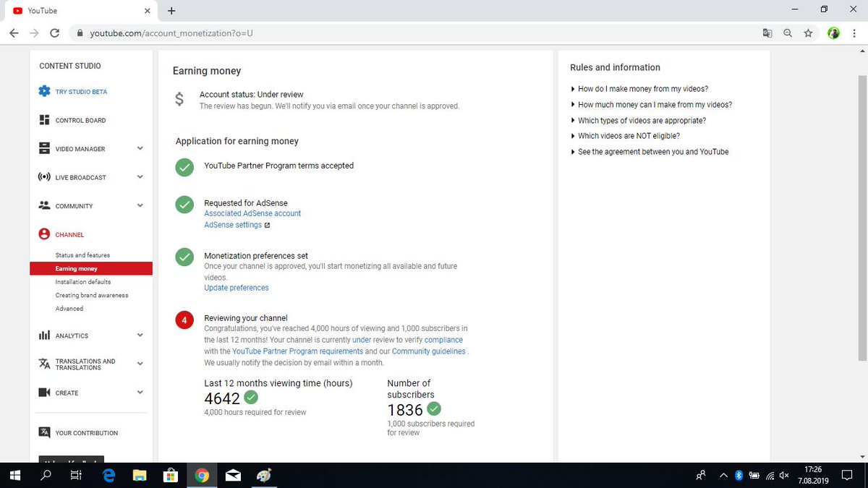Click the Channel person icon
The width and height of the screenshot is (868, 488).
tap(44, 234)
